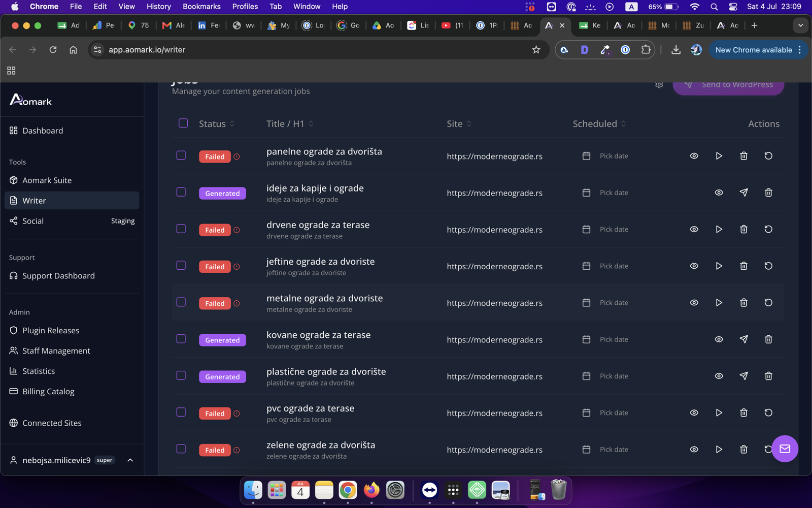This screenshot has height=508, width=812.
Task: View the 'panelne ograde za dvorišta' job
Action: (x=694, y=156)
